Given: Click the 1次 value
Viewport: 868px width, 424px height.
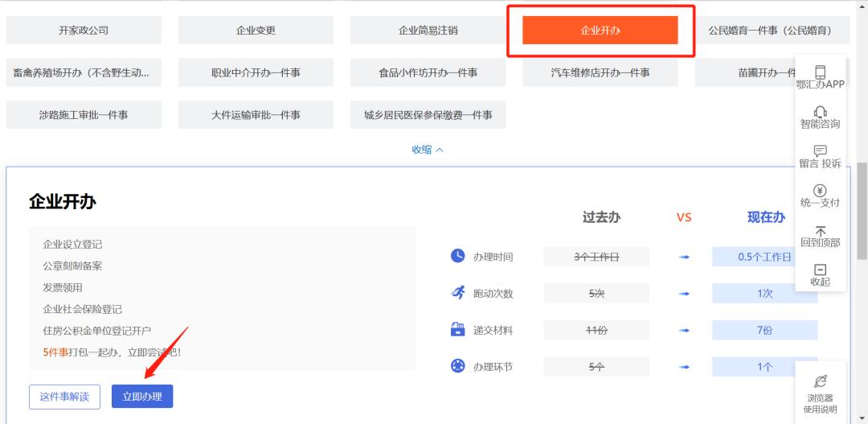Looking at the screenshot, I should coord(764,293).
